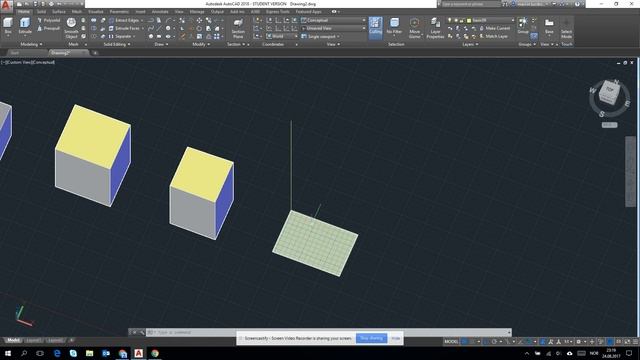Open the Insert ribbon tab
Viewport: 640px width, 360px height.
click(x=140, y=12)
